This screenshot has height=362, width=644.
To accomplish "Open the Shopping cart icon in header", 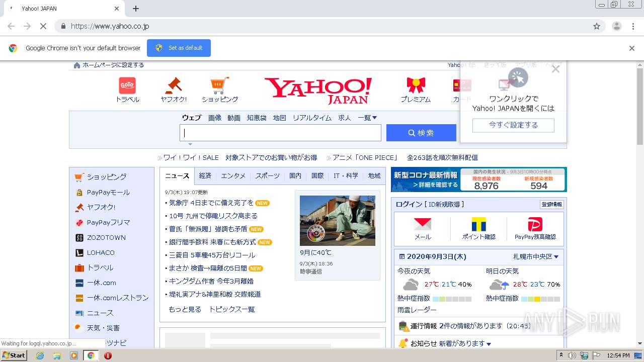I will point(220,85).
